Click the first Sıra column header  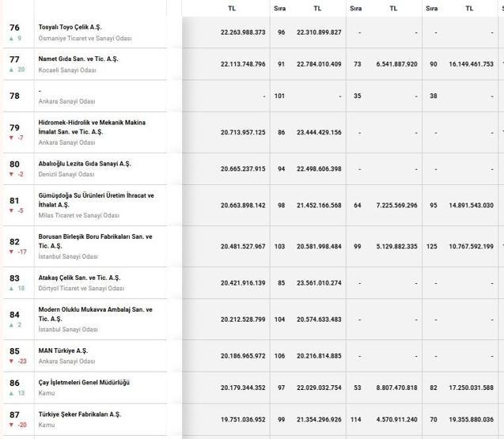click(x=279, y=9)
